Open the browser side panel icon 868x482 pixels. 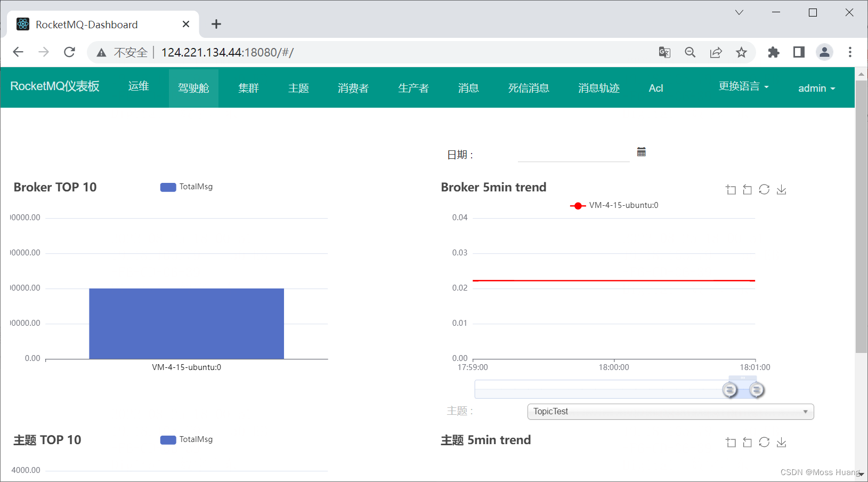(799, 52)
